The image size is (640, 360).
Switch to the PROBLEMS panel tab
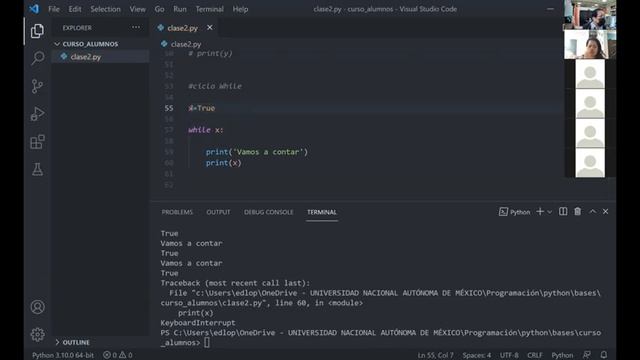coord(177,212)
